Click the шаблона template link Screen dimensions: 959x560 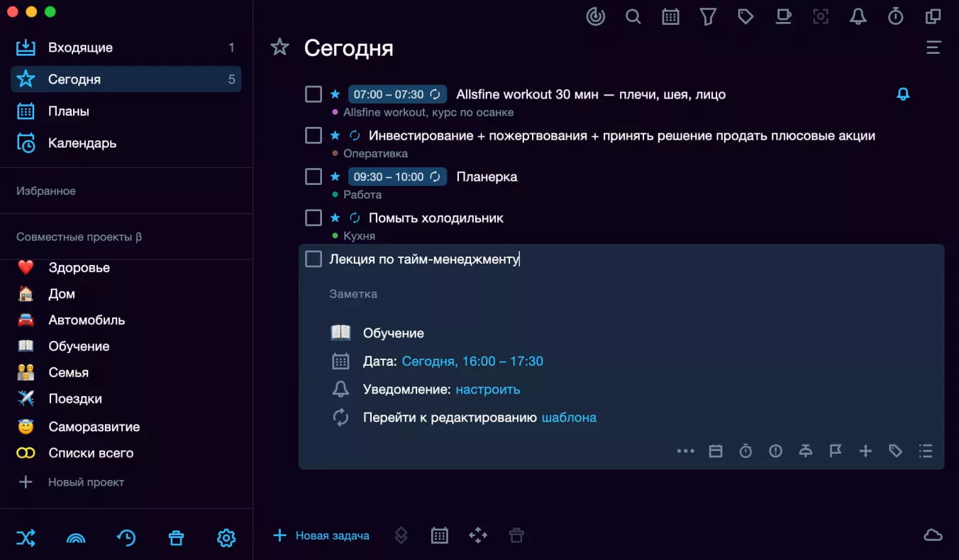click(x=569, y=418)
